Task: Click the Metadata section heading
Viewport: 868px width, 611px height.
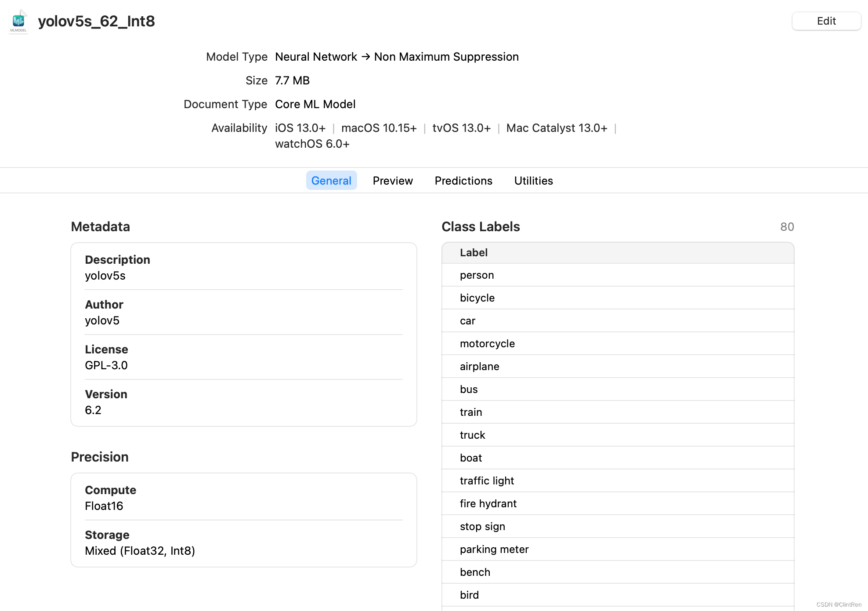Action: click(100, 227)
